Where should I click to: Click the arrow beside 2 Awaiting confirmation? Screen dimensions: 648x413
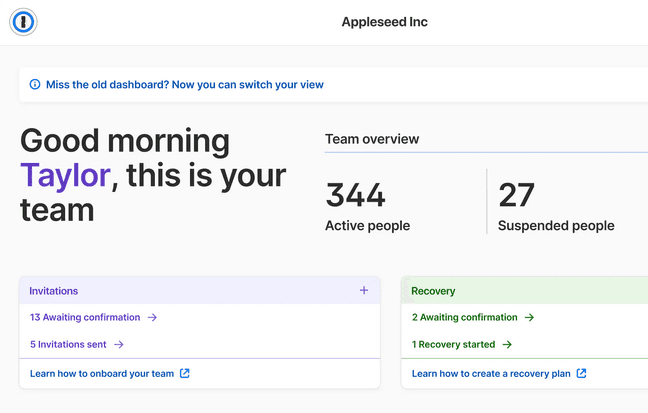530,318
